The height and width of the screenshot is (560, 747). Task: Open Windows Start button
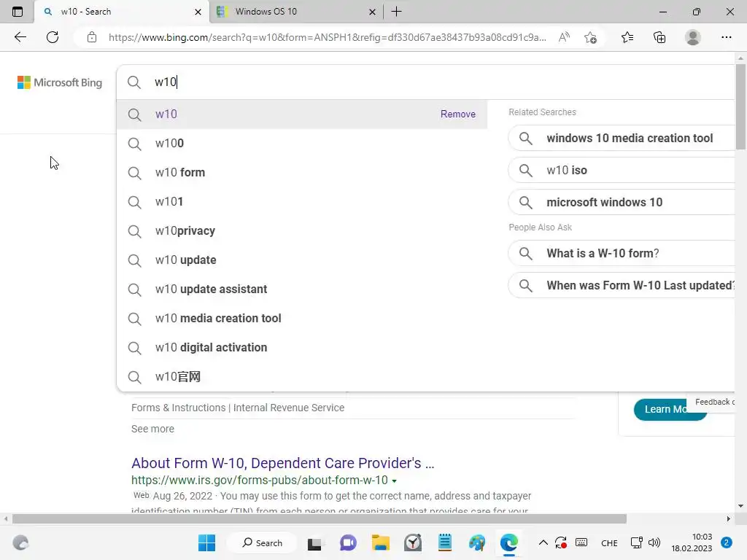[x=206, y=542]
